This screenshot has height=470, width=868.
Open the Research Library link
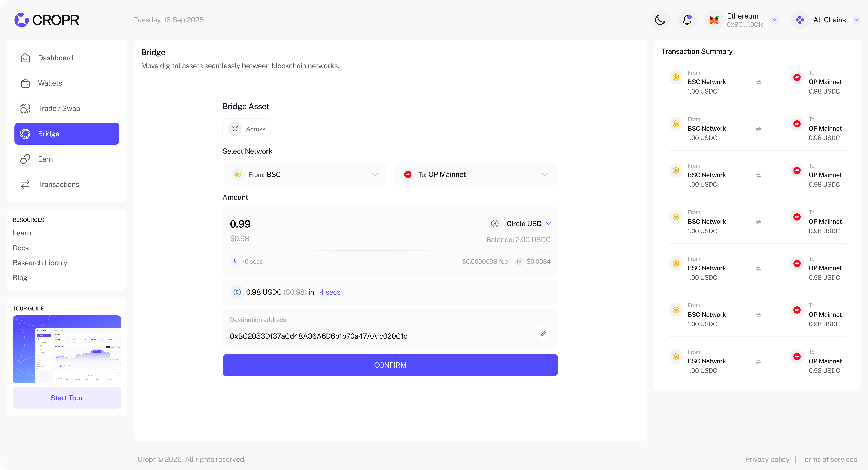point(40,263)
